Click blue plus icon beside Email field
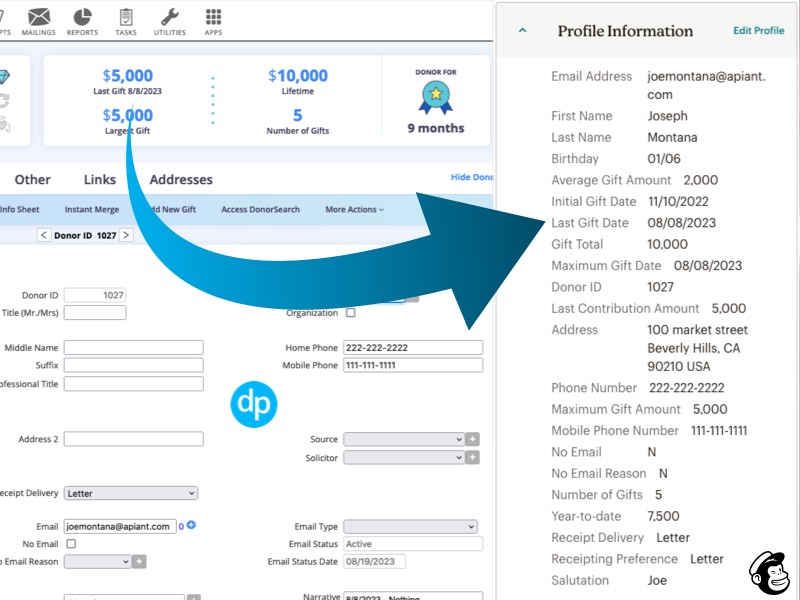The image size is (800, 600). click(191, 525)
